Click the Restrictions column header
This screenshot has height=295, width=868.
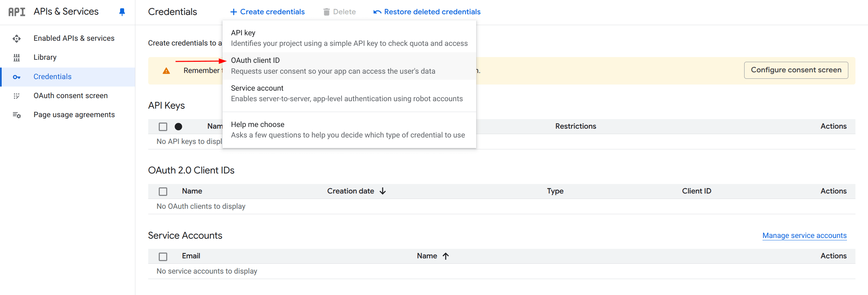(x=576, y=126)
